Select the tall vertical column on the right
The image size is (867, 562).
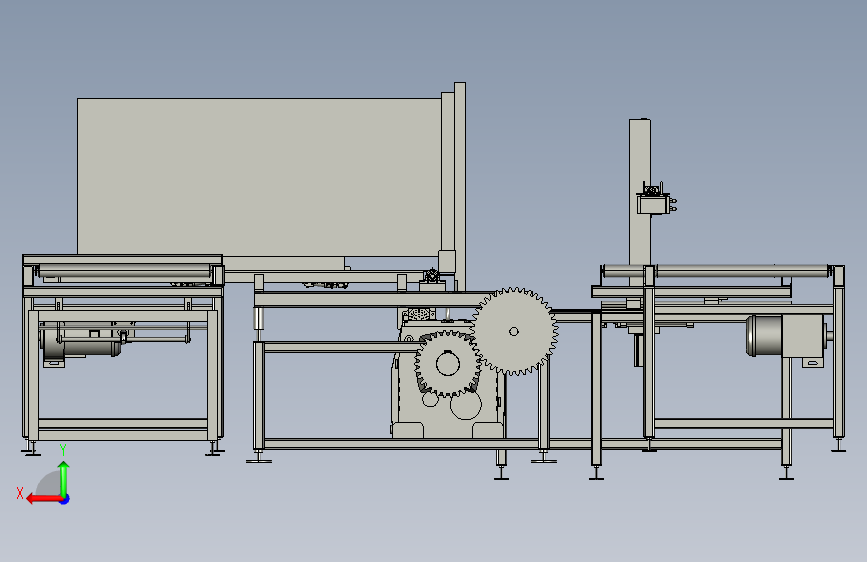pyautogui.click(x=640, y=202)
